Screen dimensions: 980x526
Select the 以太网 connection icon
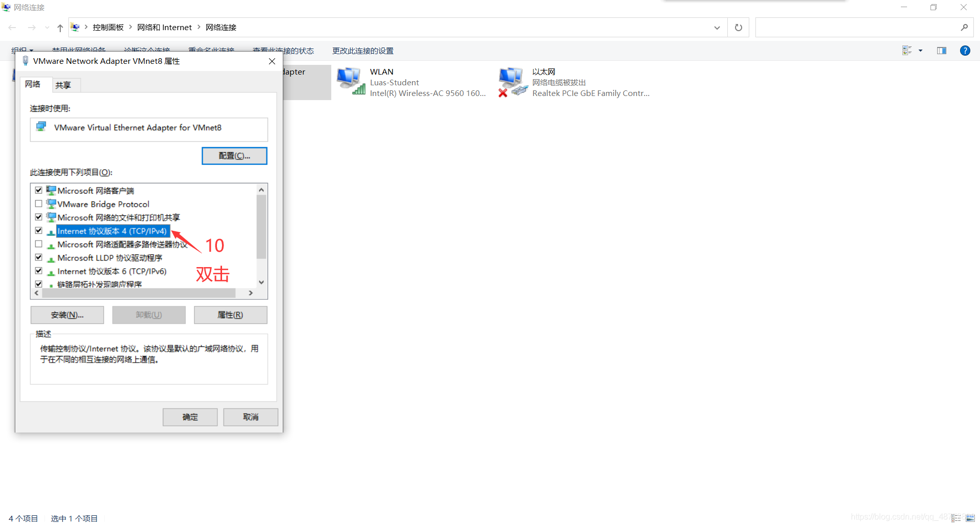coord(513,82)
